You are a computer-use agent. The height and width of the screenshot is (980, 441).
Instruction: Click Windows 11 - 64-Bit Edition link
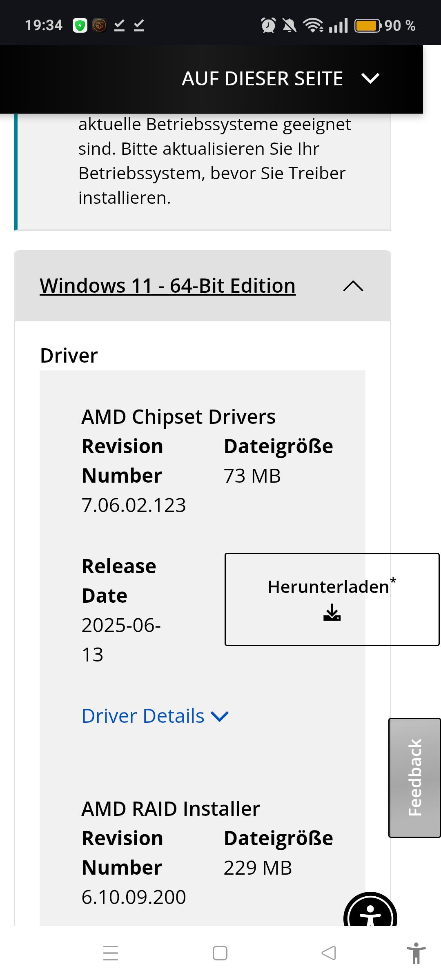167,286
